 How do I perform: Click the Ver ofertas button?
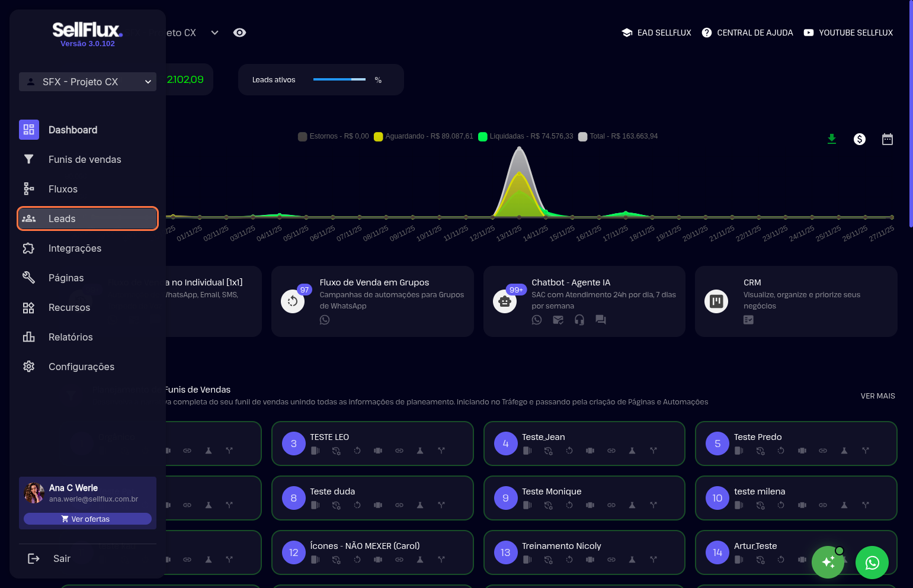click(x=88, y=519)
